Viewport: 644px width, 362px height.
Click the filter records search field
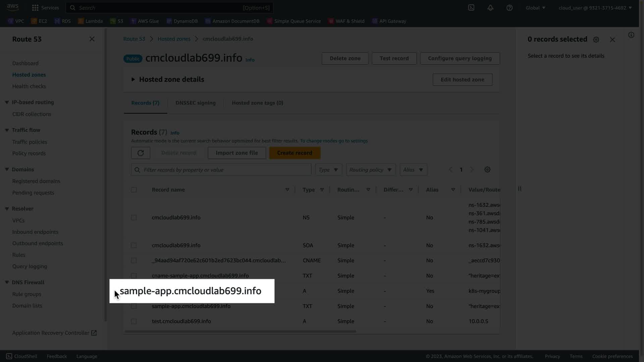(x=221, y=170)
